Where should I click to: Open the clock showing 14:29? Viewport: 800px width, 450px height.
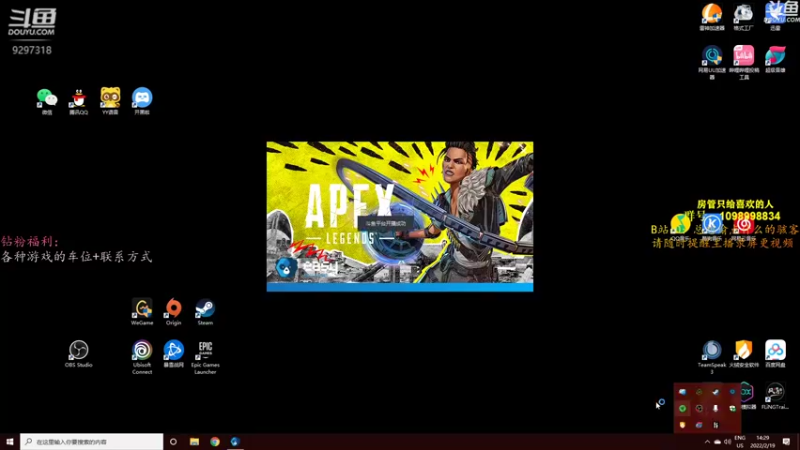pyautogui.click(x=763, y=442)
